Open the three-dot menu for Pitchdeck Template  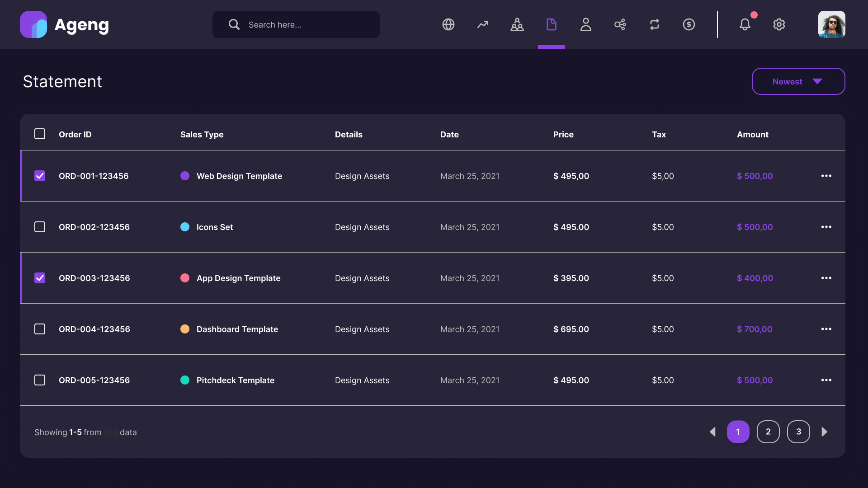point(826,380)
